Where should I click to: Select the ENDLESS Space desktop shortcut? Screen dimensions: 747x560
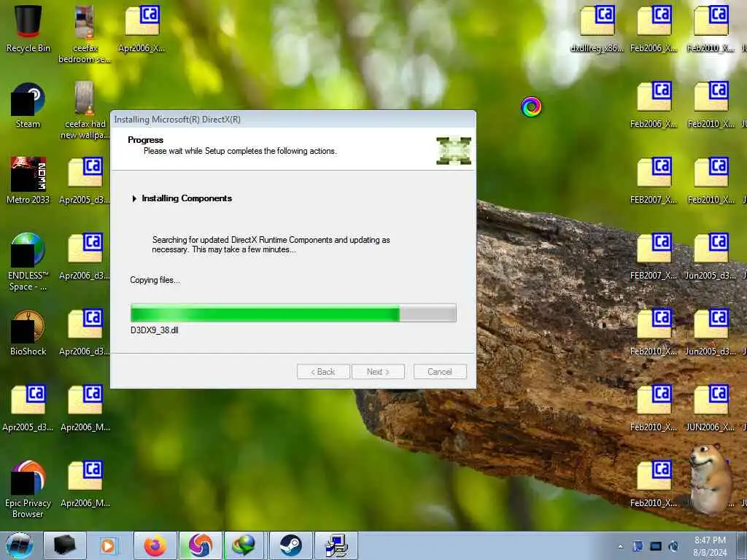point(28,262)
